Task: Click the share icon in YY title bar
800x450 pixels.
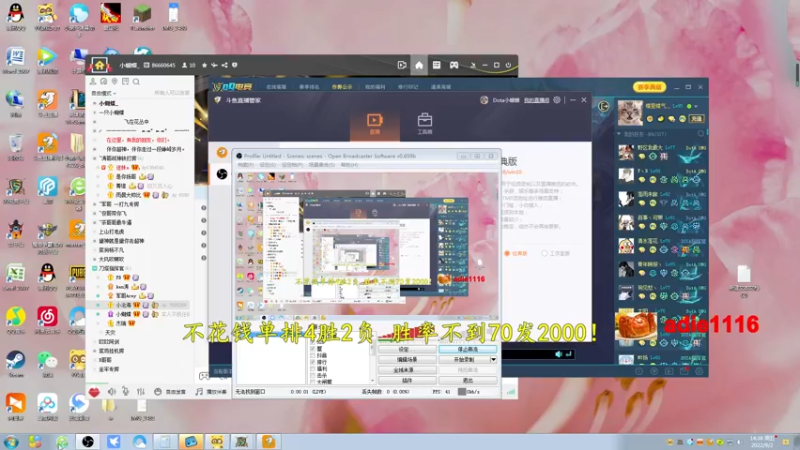Action: [224, 65]
